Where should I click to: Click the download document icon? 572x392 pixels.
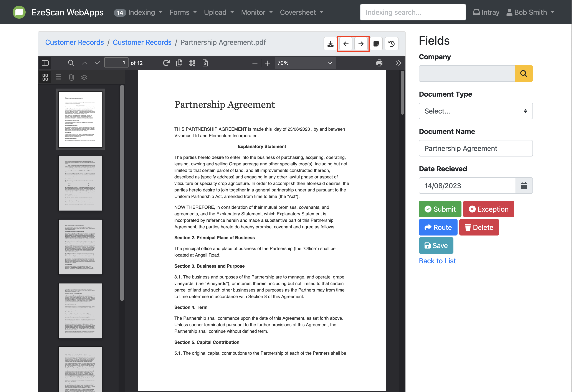click(330, 44)
